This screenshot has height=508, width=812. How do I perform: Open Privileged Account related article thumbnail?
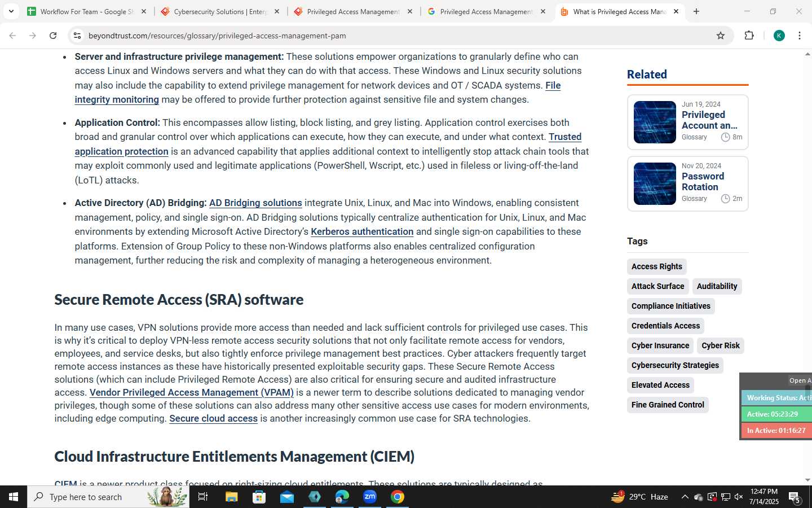coord(655,122)
